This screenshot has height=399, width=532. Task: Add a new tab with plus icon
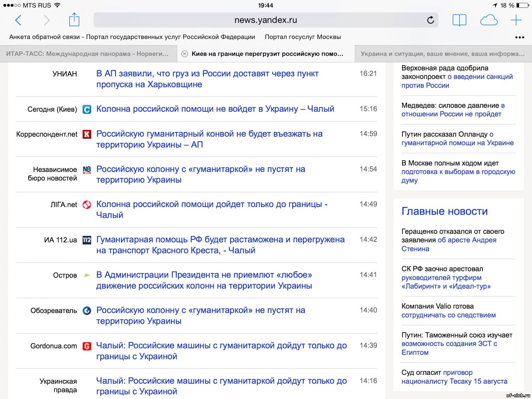[x=516, y=20]
